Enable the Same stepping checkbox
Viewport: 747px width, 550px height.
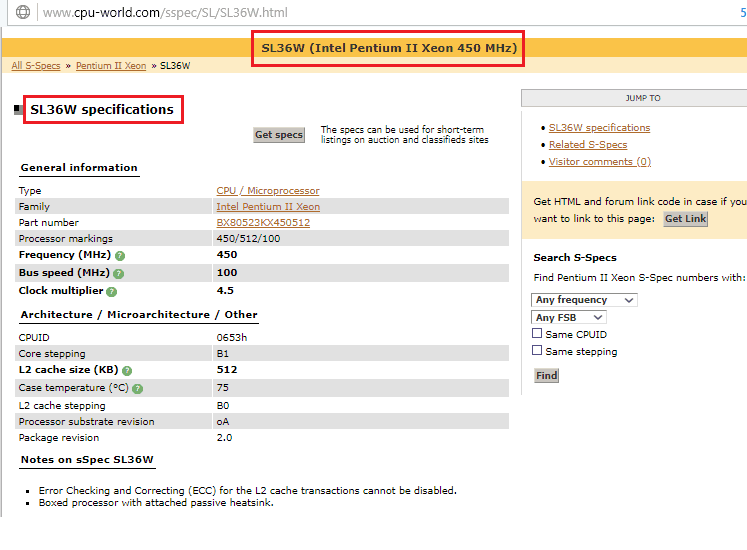coord(537,350)
